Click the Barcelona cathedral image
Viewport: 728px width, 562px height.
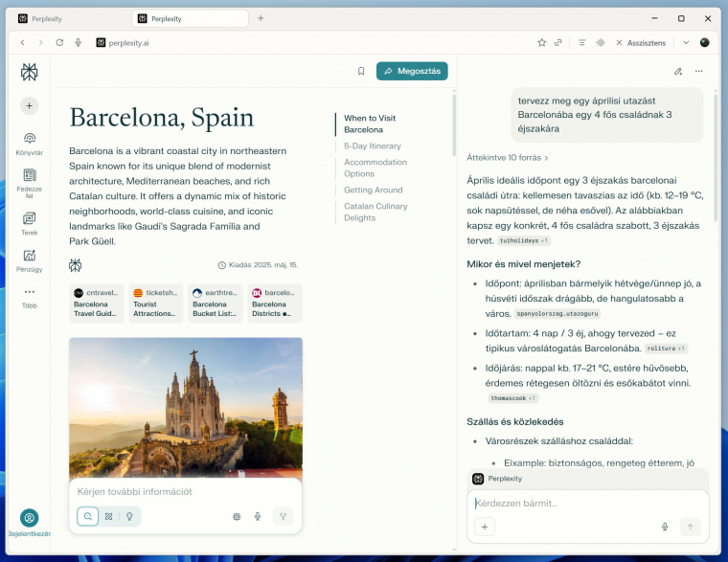click(x=185, y=402)
